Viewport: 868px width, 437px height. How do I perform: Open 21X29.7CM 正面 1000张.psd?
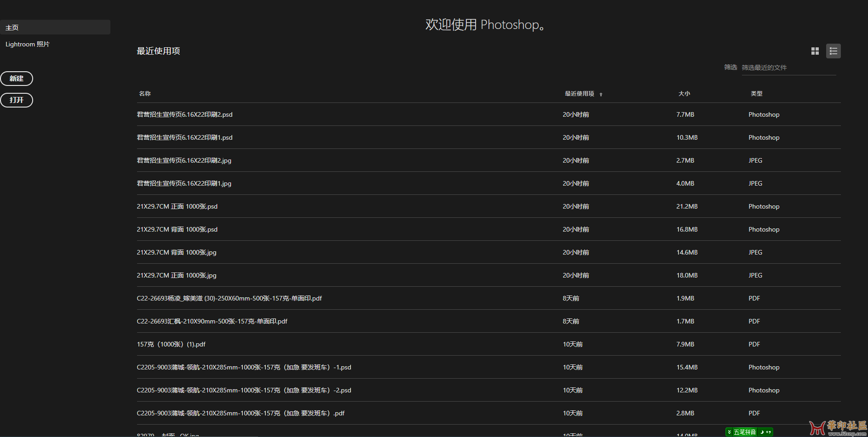(177, 206)
